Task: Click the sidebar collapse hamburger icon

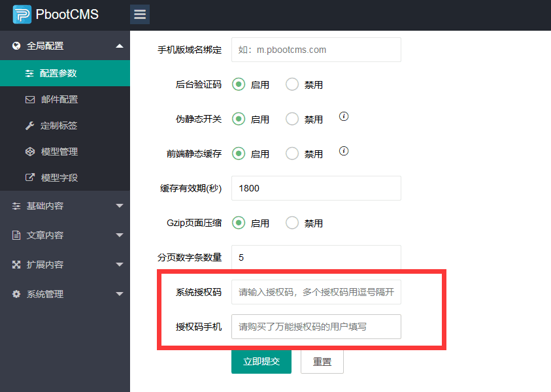Action: 139,14
